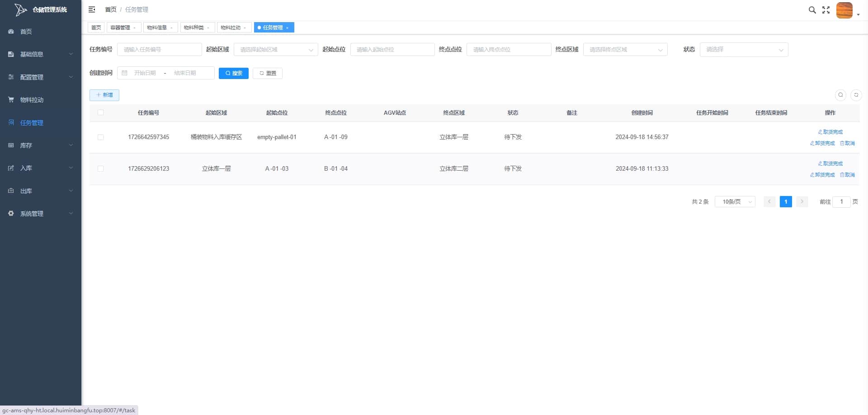The image size is (868, 415).
Task: Close the 物料信息 tab
Action: tap(171, 28)
